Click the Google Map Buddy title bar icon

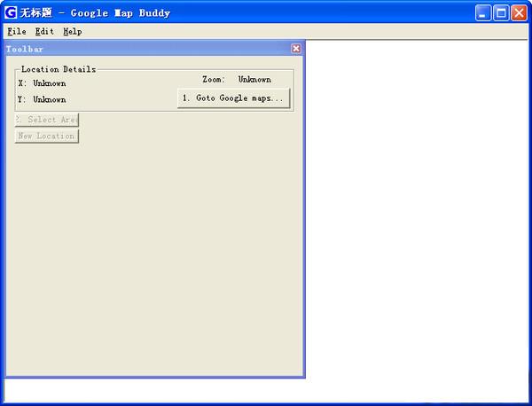point(11,12)
